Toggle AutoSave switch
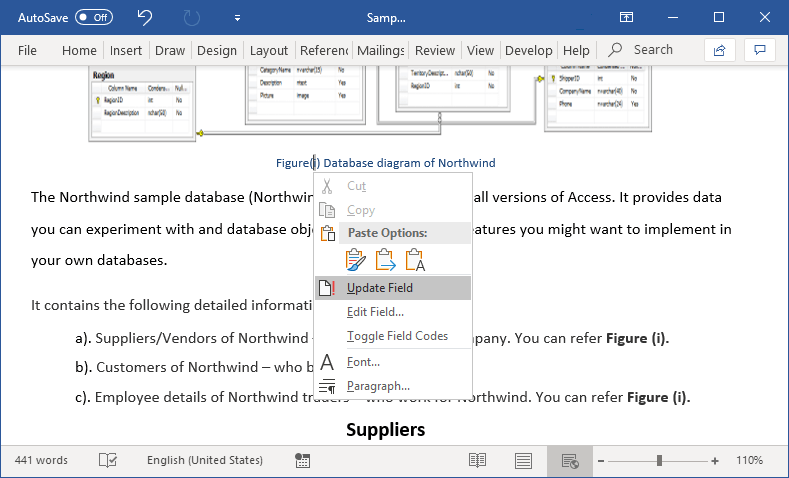 point(94,18)
